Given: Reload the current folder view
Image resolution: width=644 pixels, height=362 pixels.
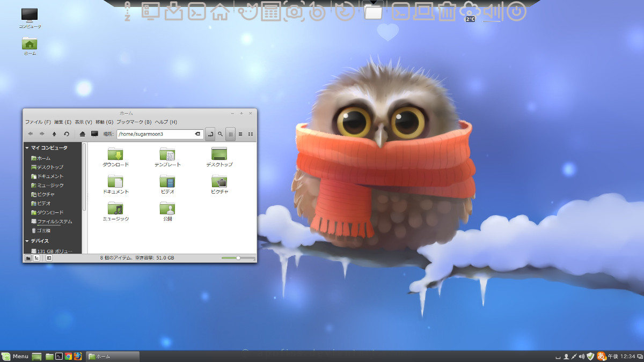Looking at the screenshot, I should pos(67,134).
